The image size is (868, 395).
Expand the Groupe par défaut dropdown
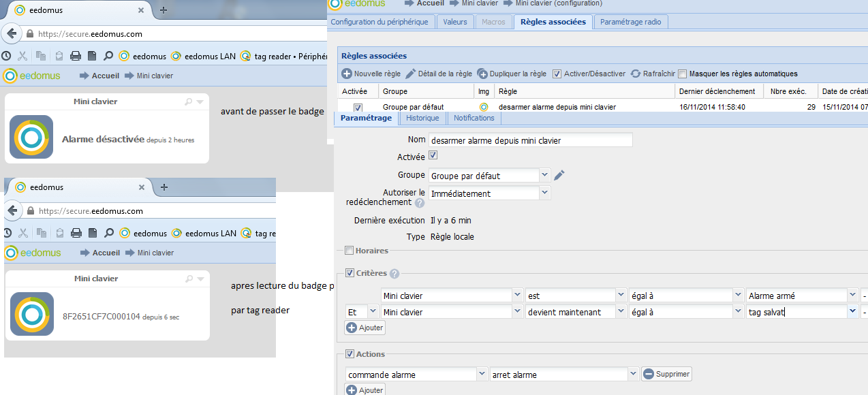pos(544,175)
